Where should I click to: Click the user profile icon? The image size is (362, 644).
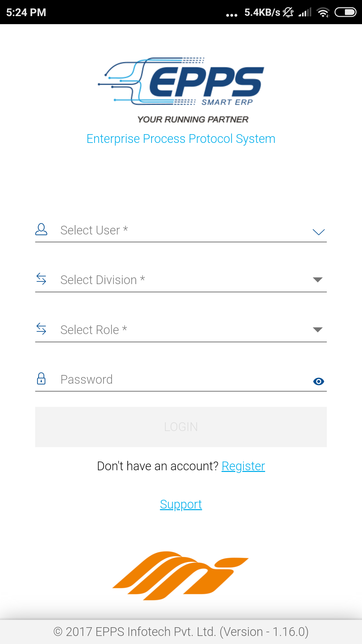[x=41, y=229]
